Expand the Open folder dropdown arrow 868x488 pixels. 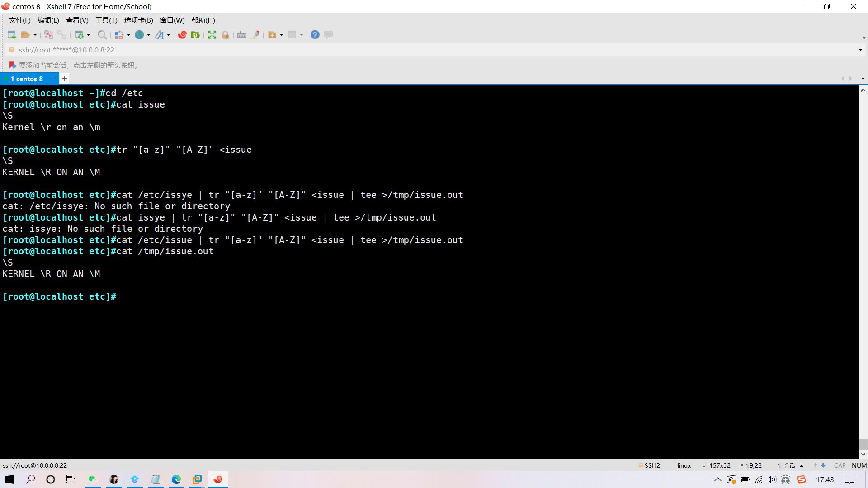[x=35, y=35]
